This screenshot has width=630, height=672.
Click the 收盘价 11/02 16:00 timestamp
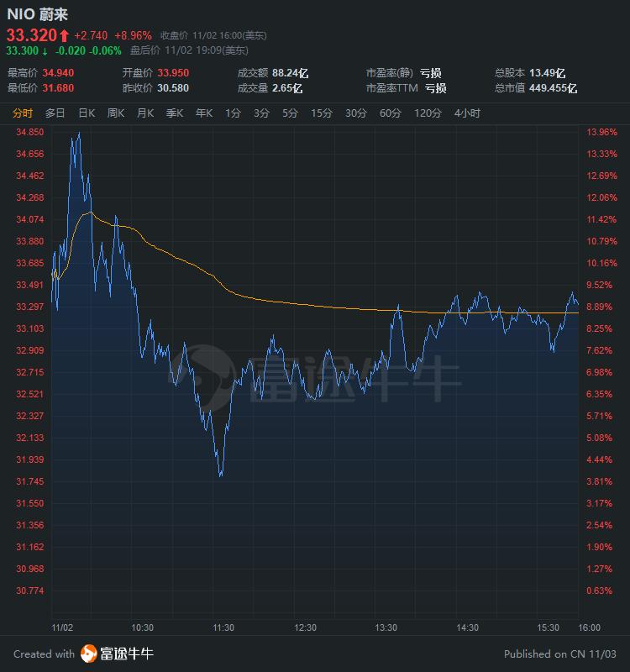(x=213, y=35)
